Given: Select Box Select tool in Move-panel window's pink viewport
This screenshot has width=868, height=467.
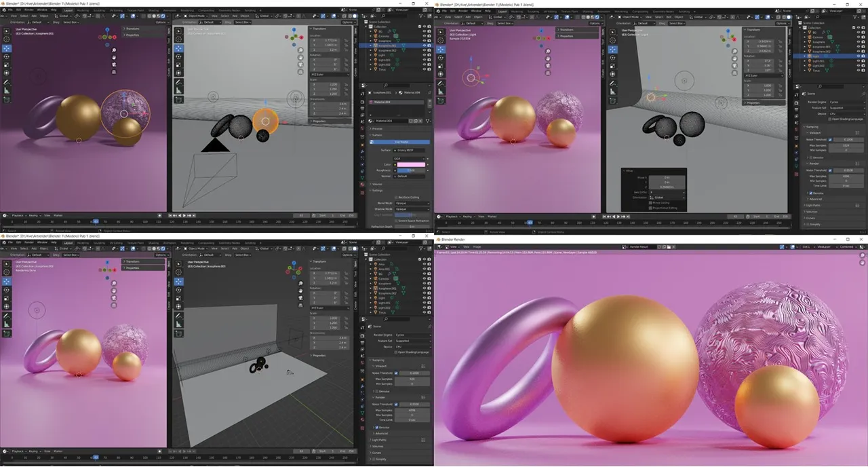Looking at the screenshot, I should click(439, 32).
